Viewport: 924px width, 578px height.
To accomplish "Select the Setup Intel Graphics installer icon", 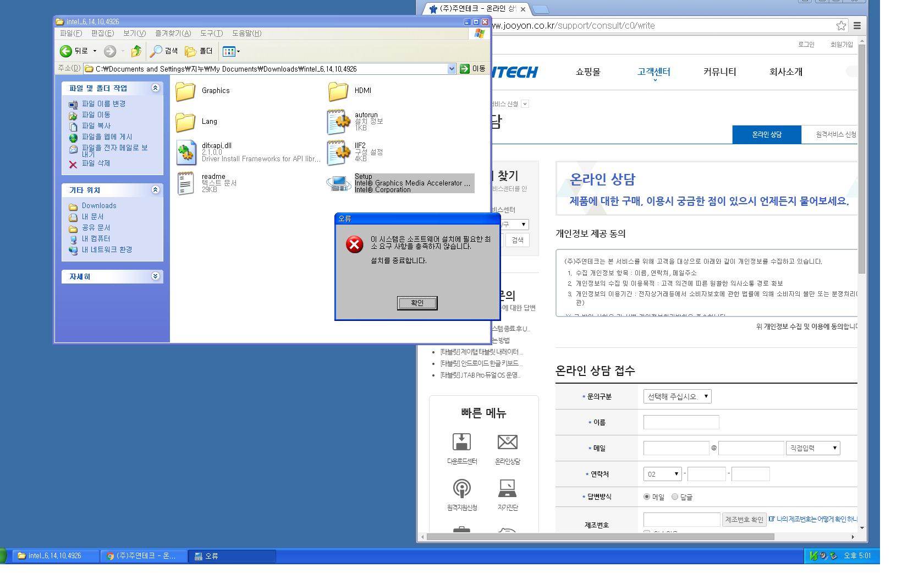I will 338,183.
